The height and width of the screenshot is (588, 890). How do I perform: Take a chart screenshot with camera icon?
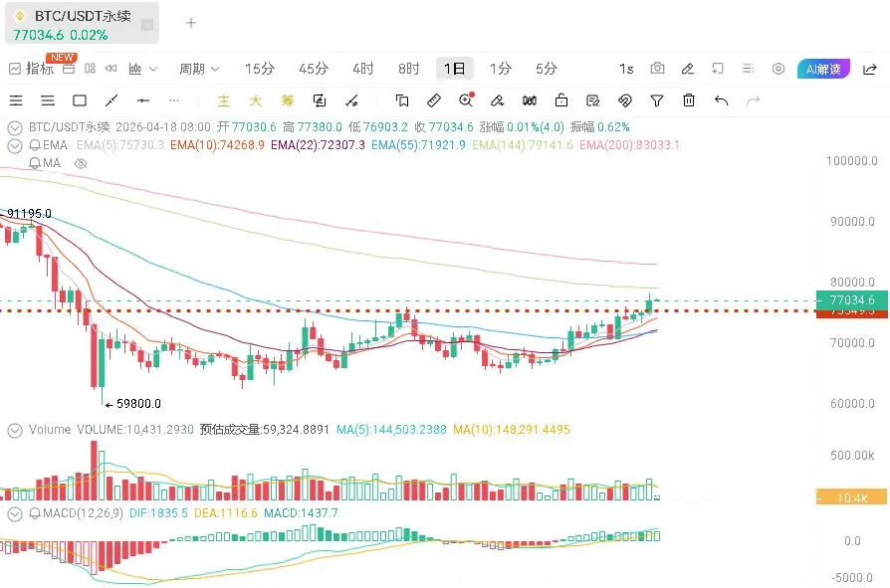(657, 69)
